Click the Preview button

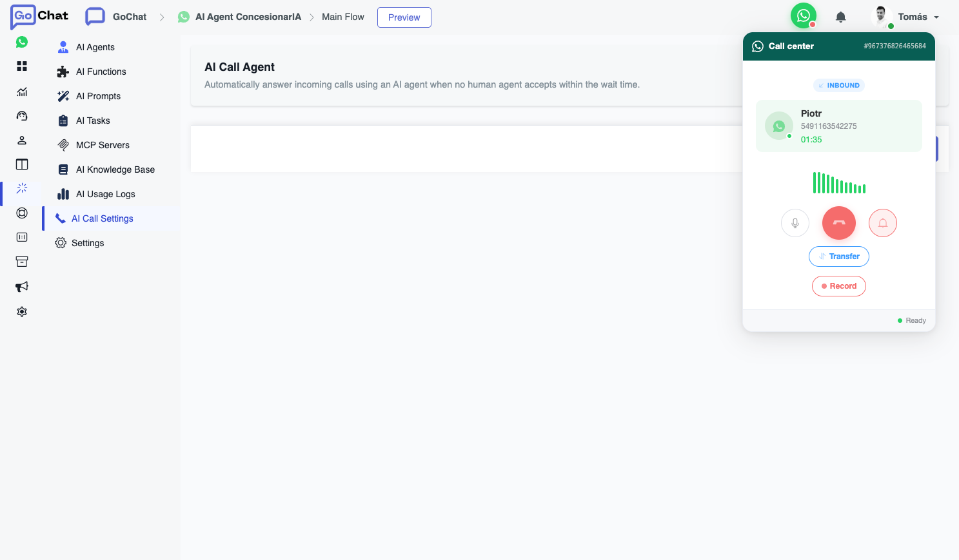[404, 17]
